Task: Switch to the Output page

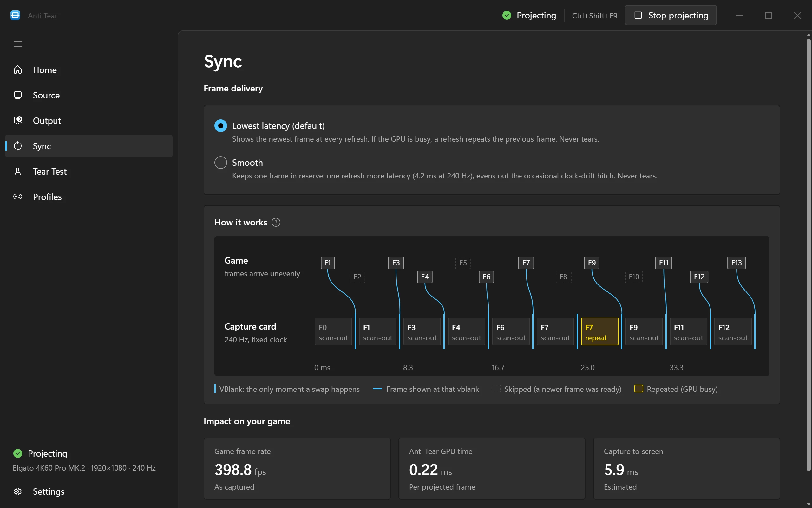Action: click(x=89, y=120)
